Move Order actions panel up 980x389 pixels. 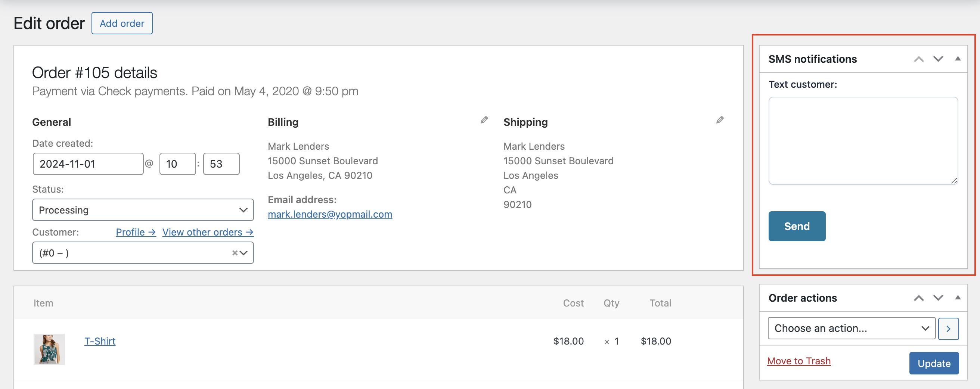pos(919,298)
